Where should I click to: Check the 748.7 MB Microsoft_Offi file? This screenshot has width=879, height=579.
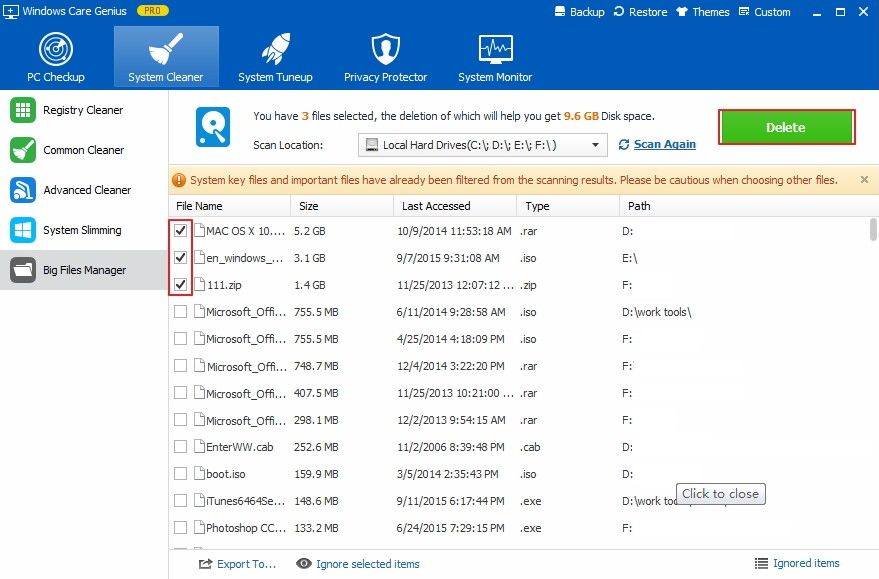pos(181,365)
